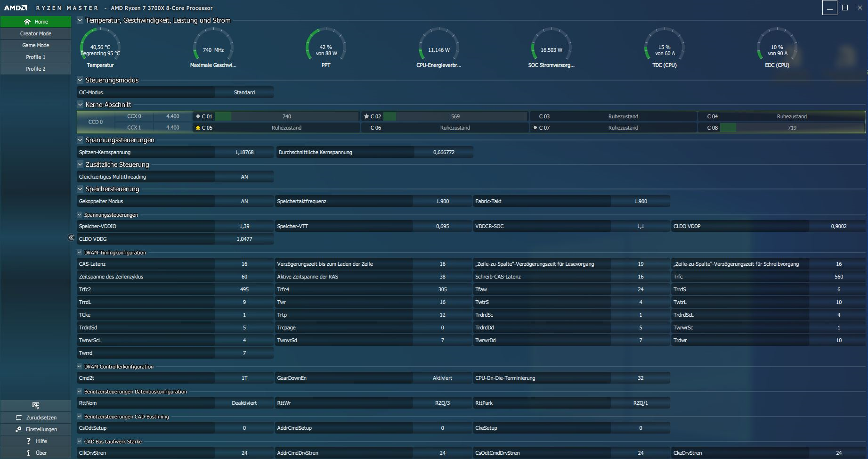
Task: Collapse the Steuerungsmodus section
Action: coord(80,80)
